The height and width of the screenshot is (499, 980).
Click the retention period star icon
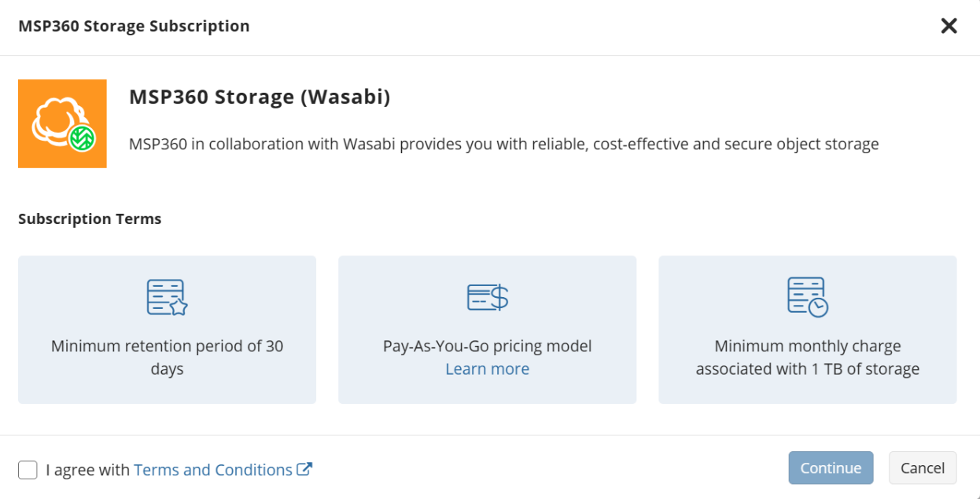[x=167, y=297]
